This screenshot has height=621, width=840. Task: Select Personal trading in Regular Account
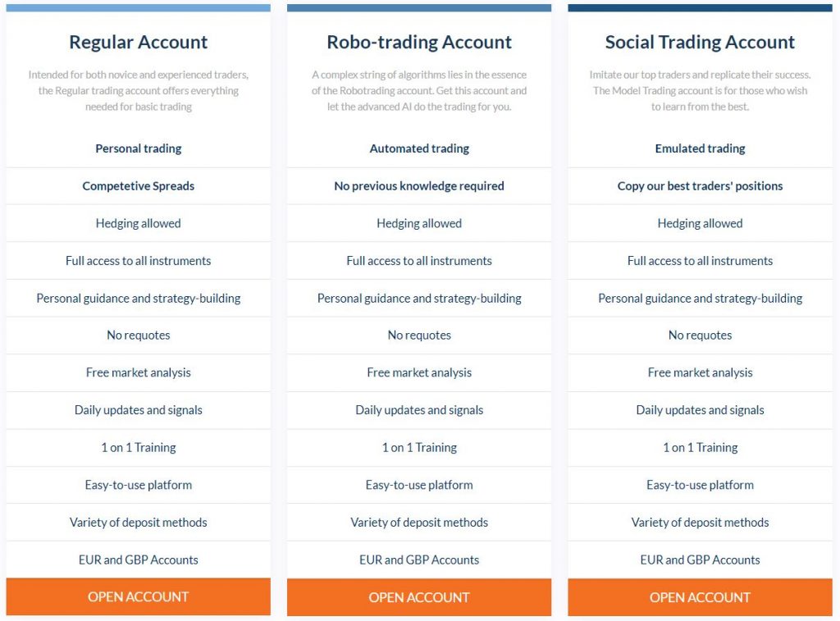point(138,148)
